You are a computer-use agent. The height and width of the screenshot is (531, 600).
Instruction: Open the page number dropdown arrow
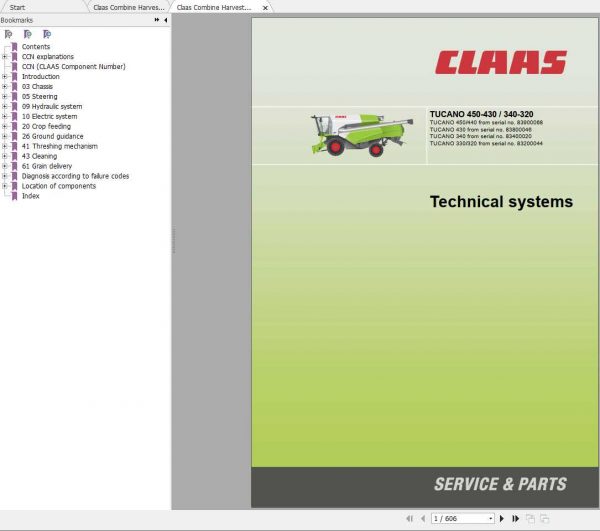(x=491, y=519)
